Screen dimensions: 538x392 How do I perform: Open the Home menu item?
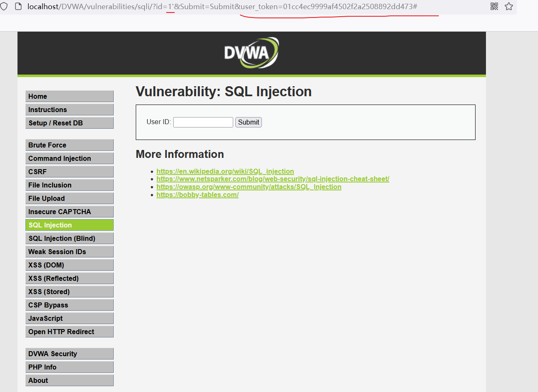tap(70, 96)
